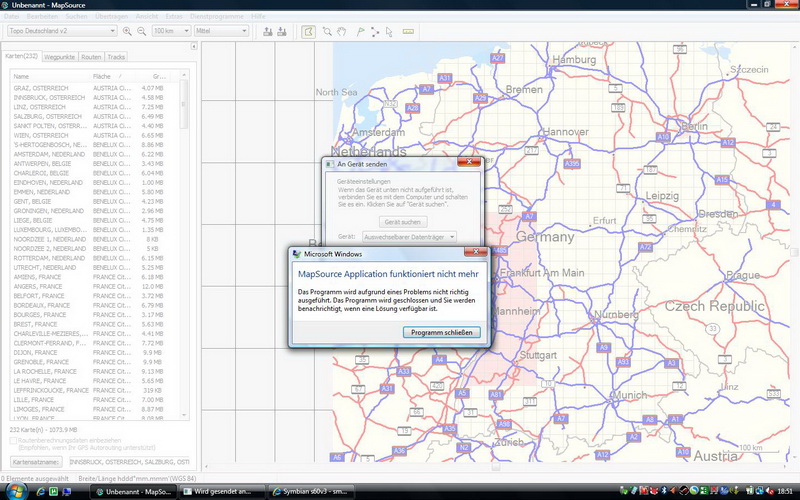This screenshot has width=800, height=500.
Task: Select the zoom tool in toolbar
Action: [327, 32]
